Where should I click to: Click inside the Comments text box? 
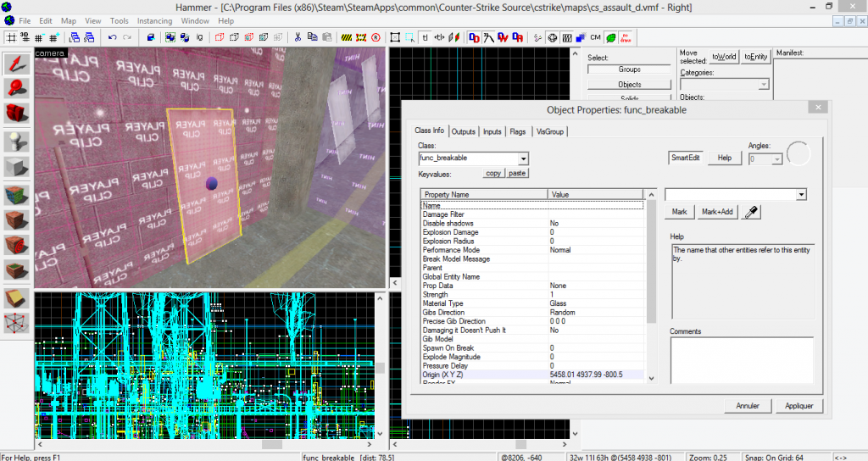point(742,360)
